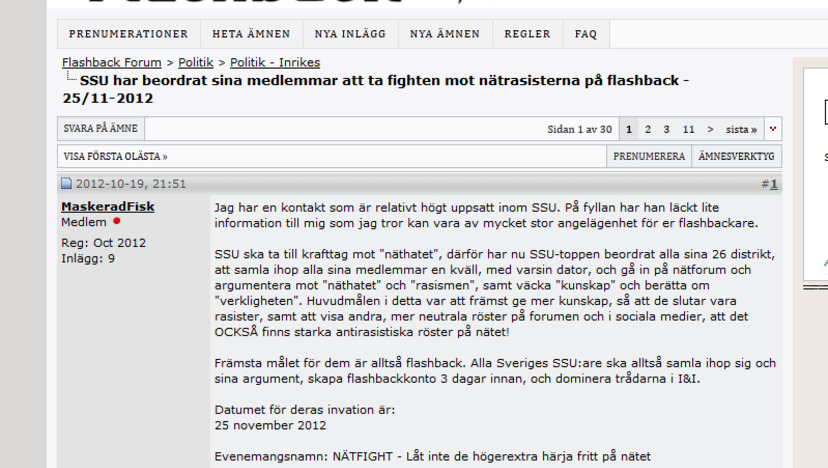Click the 25 november 2012 line

tap(270, 425)
